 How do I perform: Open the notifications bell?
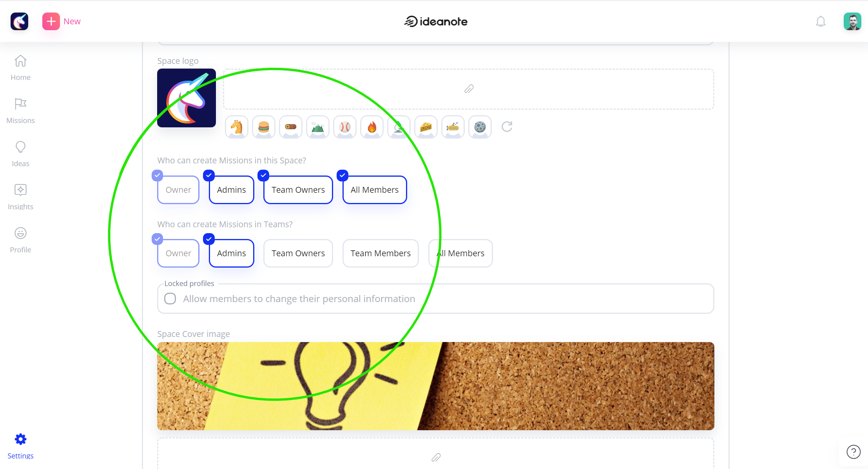[821, 21]
